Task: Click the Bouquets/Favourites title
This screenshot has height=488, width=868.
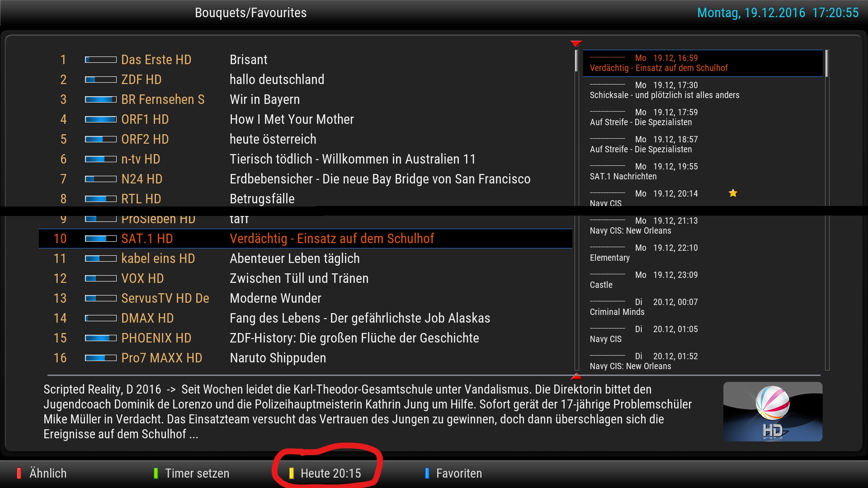Action: coord(250,13)
